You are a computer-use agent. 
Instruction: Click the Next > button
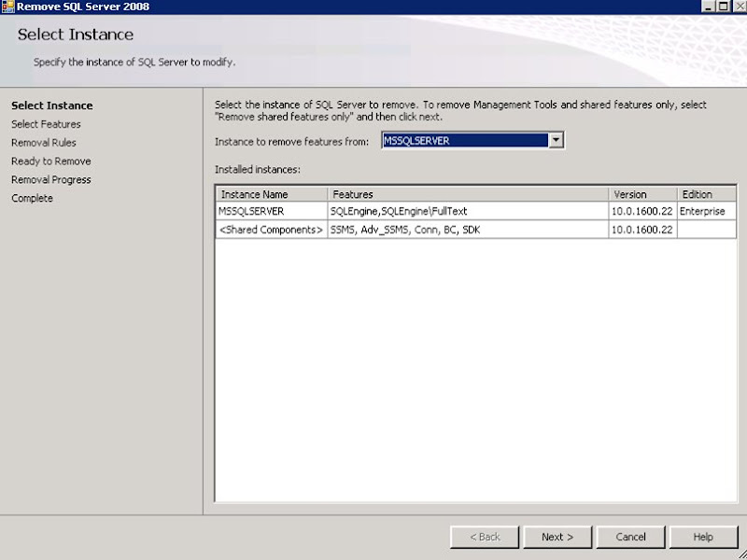point(557,537)
